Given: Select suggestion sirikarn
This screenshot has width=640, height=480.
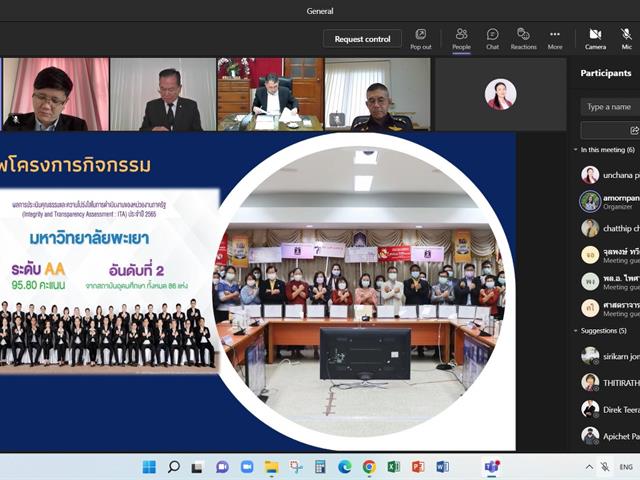Looking at the screenshot, I should pos(610,356).
